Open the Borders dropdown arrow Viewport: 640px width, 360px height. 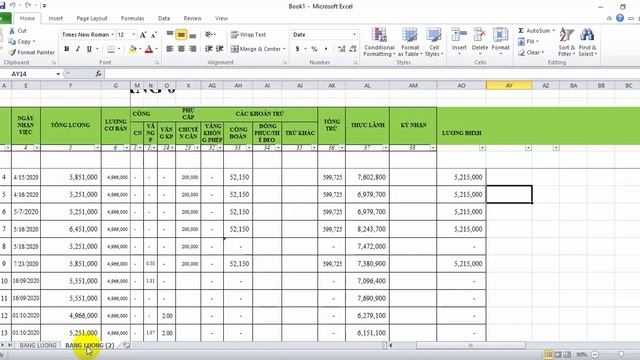pyautogui.click(x=119, y=49)
